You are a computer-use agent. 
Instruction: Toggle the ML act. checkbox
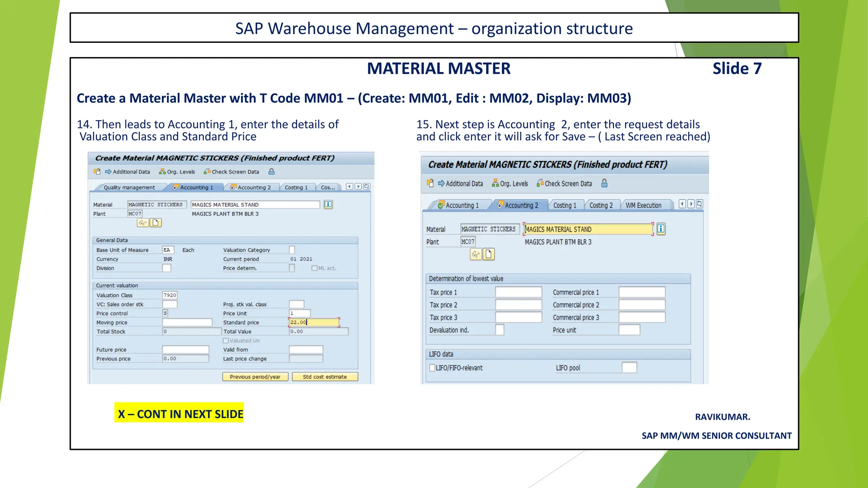click(x=314, y=268)
